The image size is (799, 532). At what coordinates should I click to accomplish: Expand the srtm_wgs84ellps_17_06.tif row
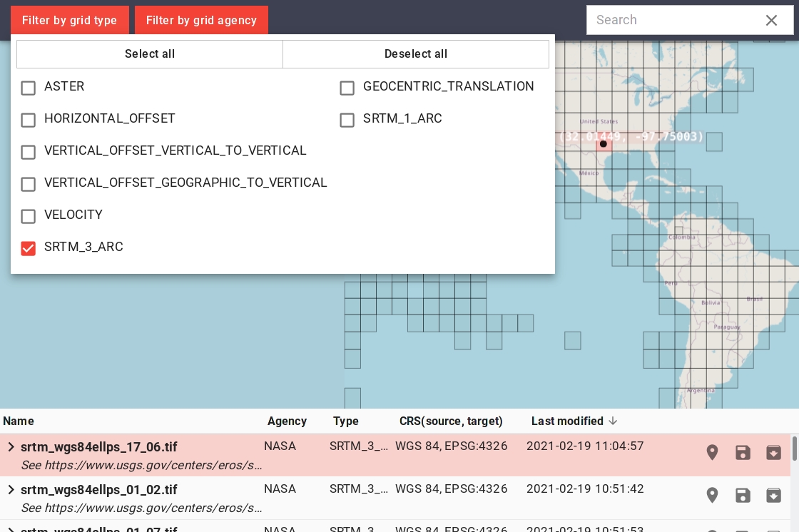coord(11,447)
